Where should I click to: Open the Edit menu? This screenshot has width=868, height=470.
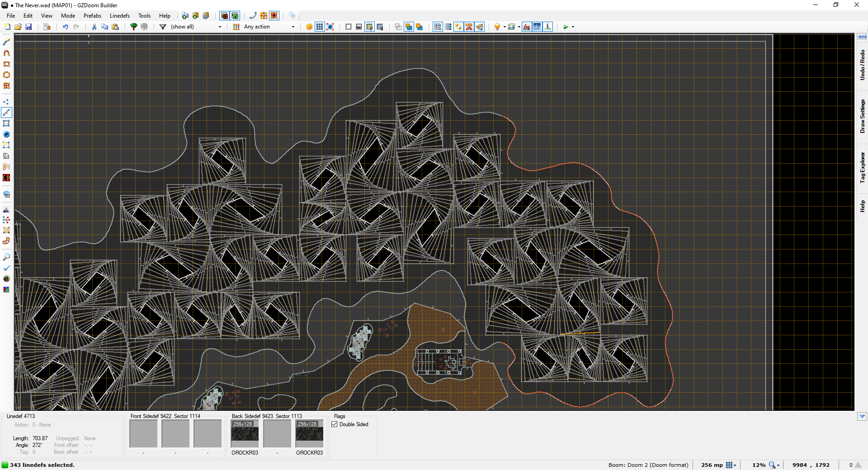click(28, 15)
